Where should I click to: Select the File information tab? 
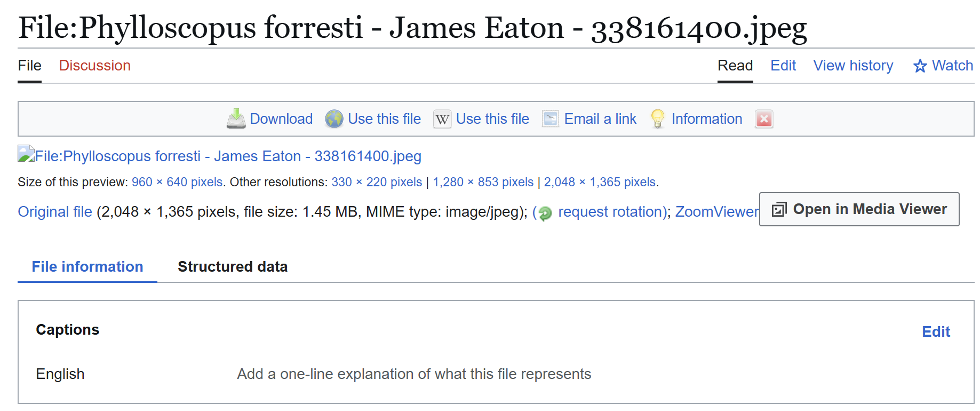[x=87, y=266]
